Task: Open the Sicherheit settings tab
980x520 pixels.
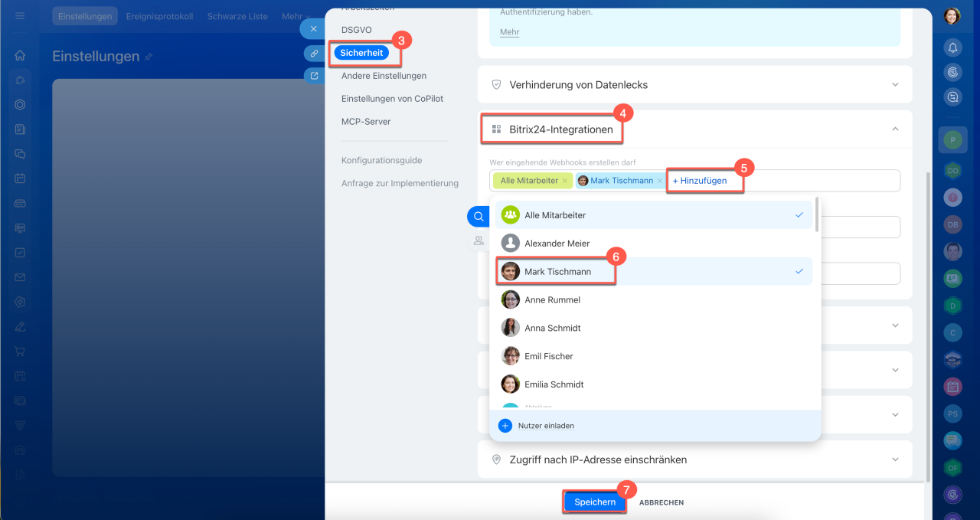Action: point(361,53)
